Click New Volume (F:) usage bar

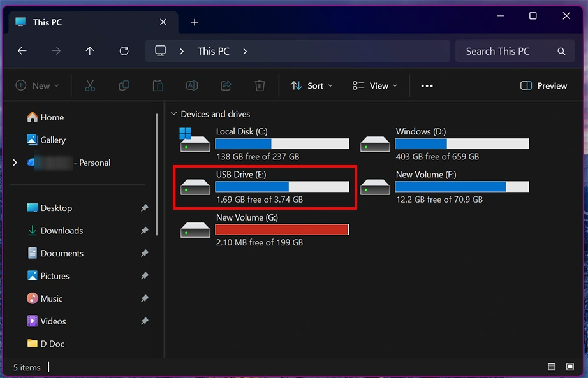462,186
